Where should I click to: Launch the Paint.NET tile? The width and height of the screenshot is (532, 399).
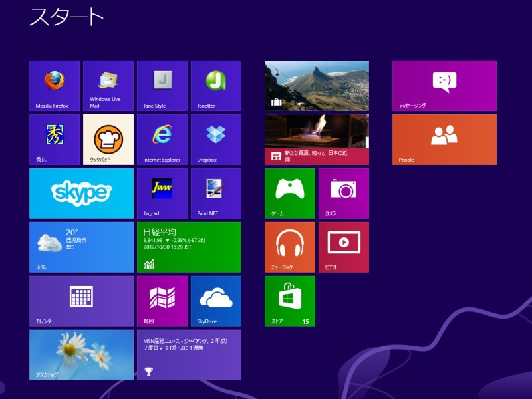tap(216, 194)
